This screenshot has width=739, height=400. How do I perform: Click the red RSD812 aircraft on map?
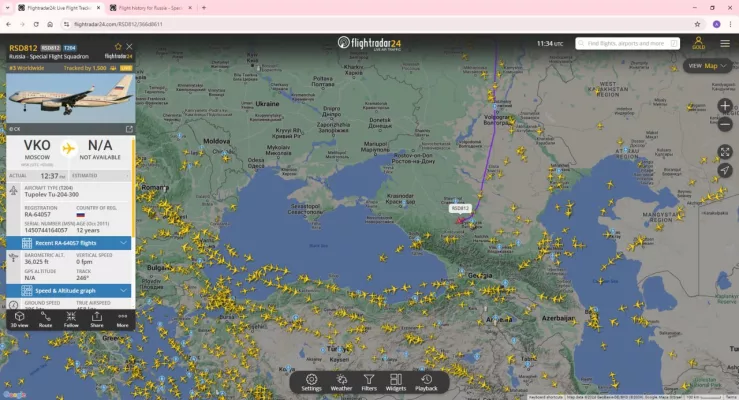point(460,220)
